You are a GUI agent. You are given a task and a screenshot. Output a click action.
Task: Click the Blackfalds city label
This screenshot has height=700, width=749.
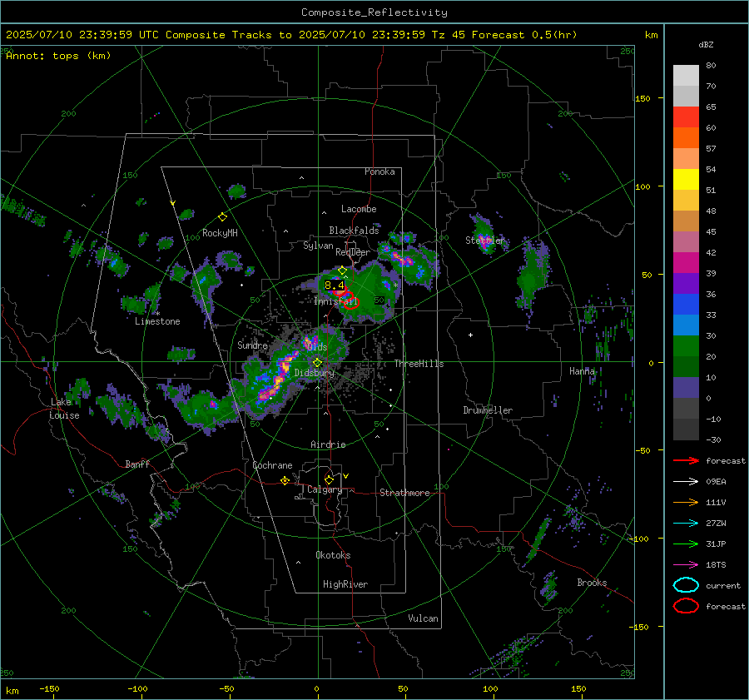point(354,231)
